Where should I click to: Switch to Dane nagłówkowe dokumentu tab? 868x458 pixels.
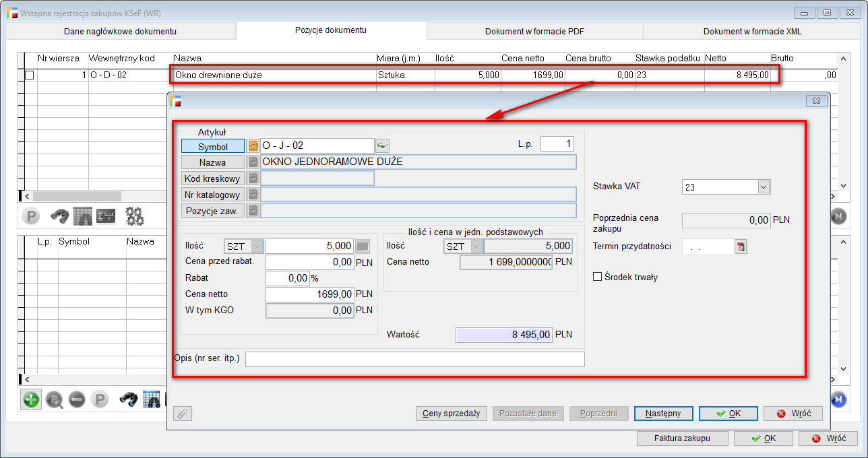[120, 32]
